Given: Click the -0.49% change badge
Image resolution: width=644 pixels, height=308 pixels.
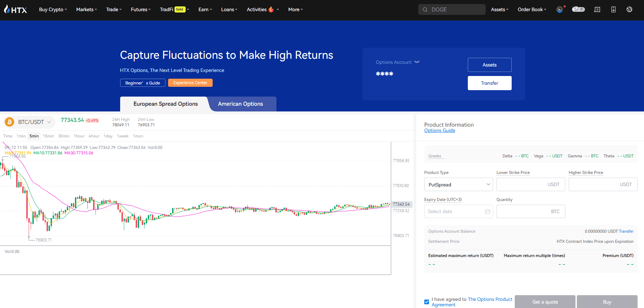Looking at the screenshot, I should pyautogui.click(x=92, y=121).
